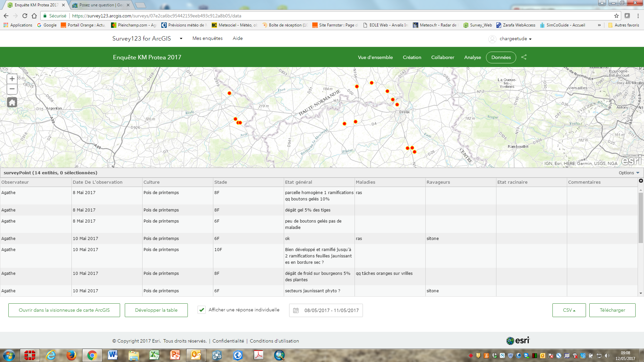This screenshot has height=362, width=644.
Task: Zoom out on the map
Action: [12, 89]
